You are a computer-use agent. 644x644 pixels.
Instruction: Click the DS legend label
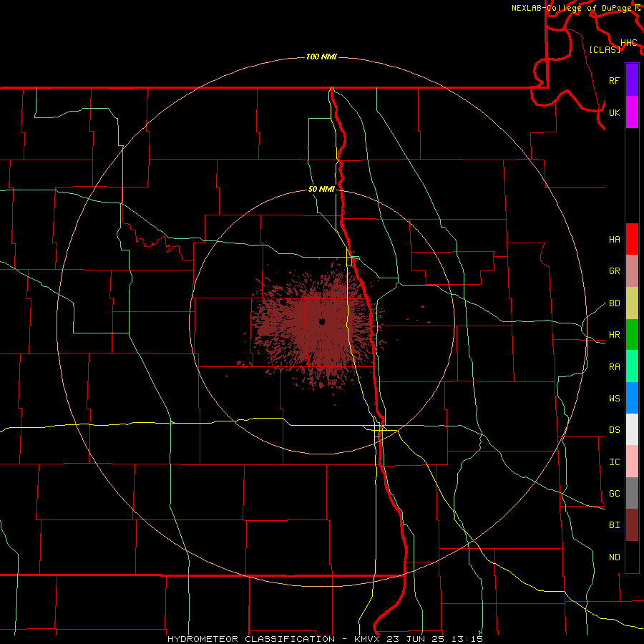(614, 430)
